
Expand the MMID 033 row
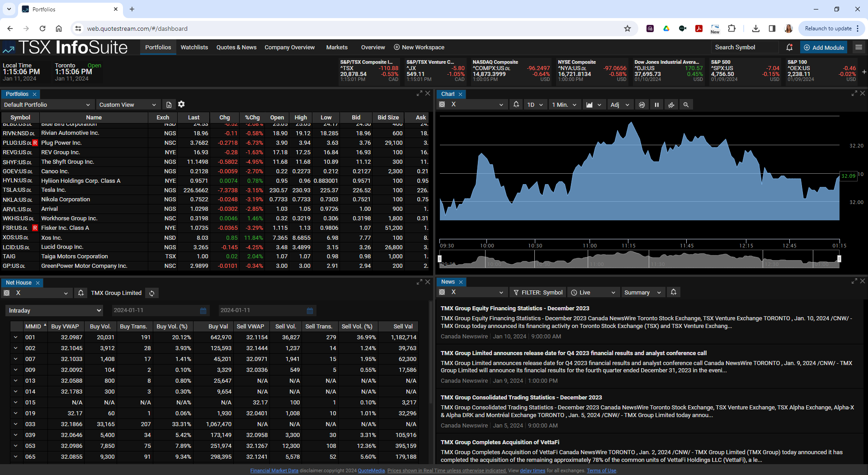point(16,424)
